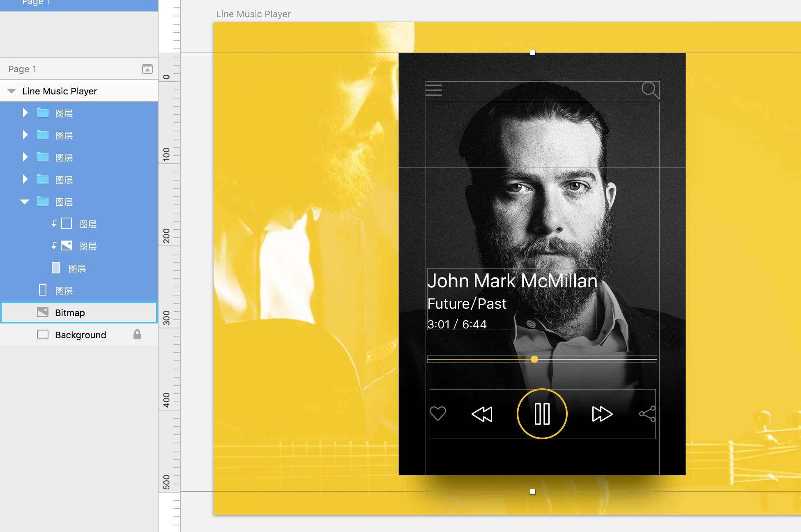Click the hamburger menu icon in the player mockup
Screen dimensions: 801x532
tap(434, 90)
